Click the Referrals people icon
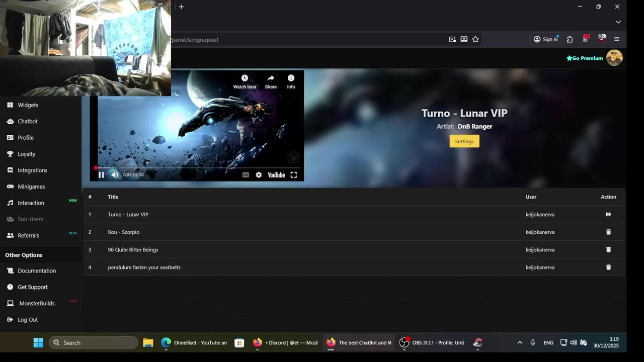This screenshot has height=362, width=644. point(10,235)
